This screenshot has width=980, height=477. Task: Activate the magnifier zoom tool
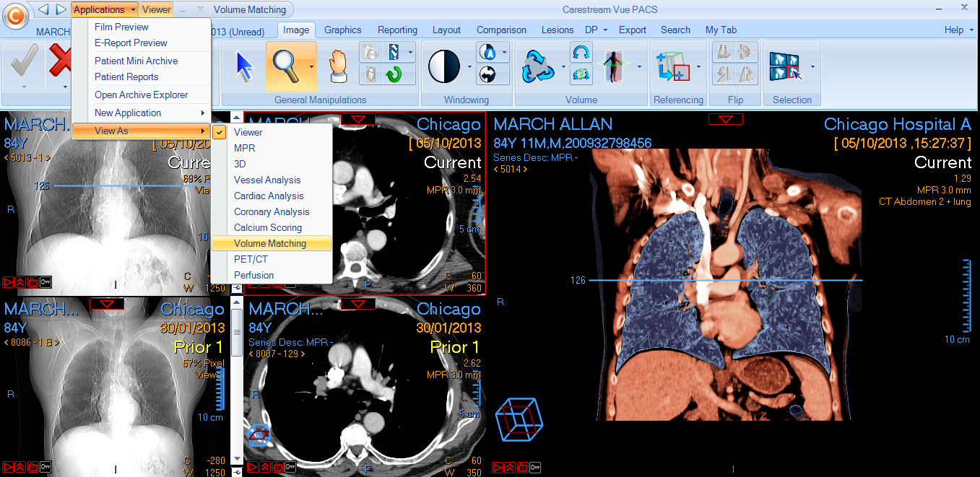point(286,66)
